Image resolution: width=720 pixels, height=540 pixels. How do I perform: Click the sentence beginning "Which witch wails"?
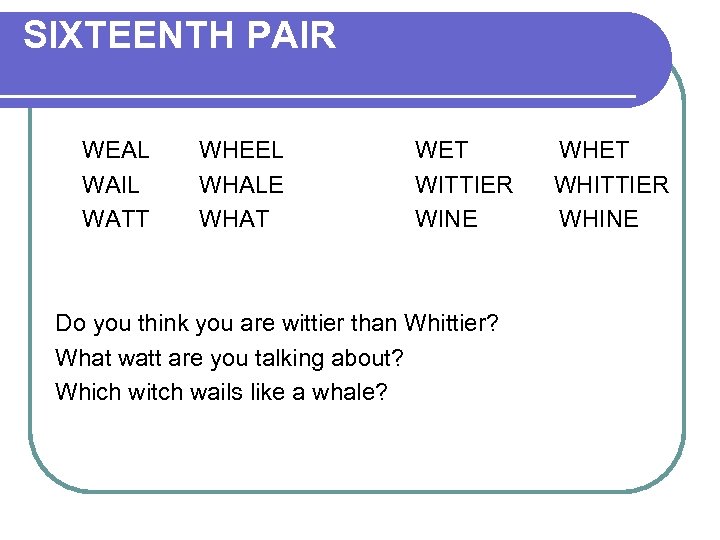(x=221, y=392)
